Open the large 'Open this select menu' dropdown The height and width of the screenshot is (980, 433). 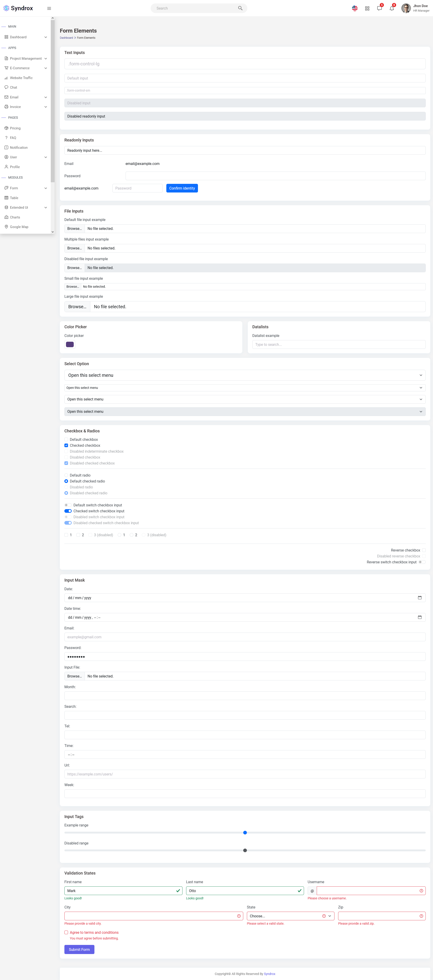(x=244, y=375)
